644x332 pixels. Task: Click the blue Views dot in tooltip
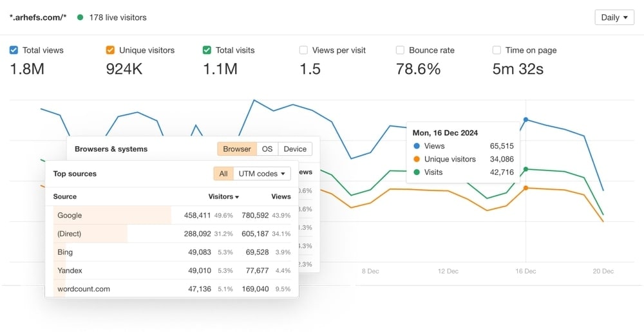[x=417, y=145]
